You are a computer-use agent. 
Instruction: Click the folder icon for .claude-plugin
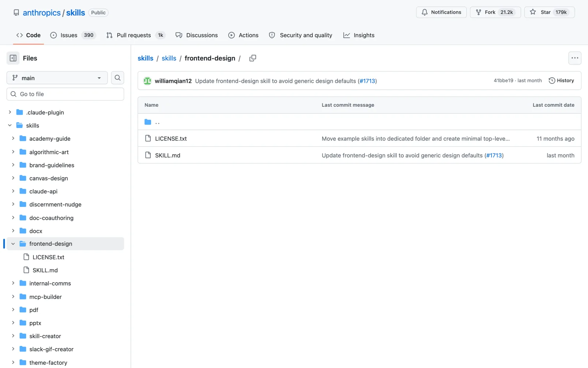pyautogui.click(x=20, y=112)
